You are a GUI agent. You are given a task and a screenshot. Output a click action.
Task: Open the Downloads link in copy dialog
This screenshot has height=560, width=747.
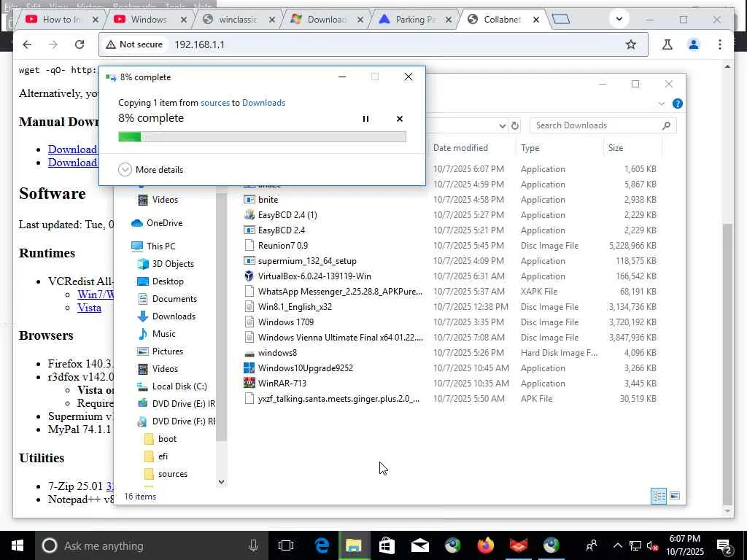pyautogui.click(x=263, y=103)
